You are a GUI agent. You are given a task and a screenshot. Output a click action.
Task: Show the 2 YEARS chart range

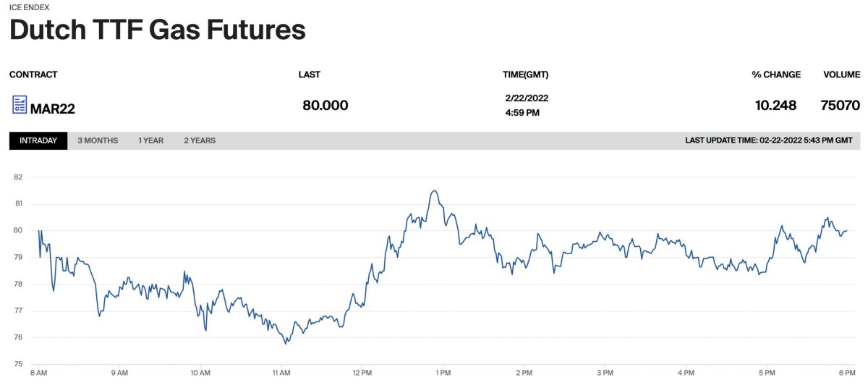click(x=200, y=140)
